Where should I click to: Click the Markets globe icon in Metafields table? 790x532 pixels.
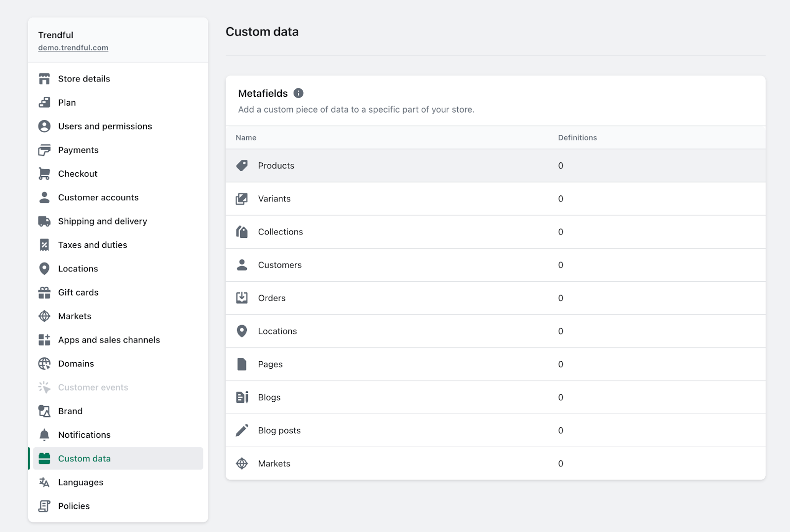(242, 463)
